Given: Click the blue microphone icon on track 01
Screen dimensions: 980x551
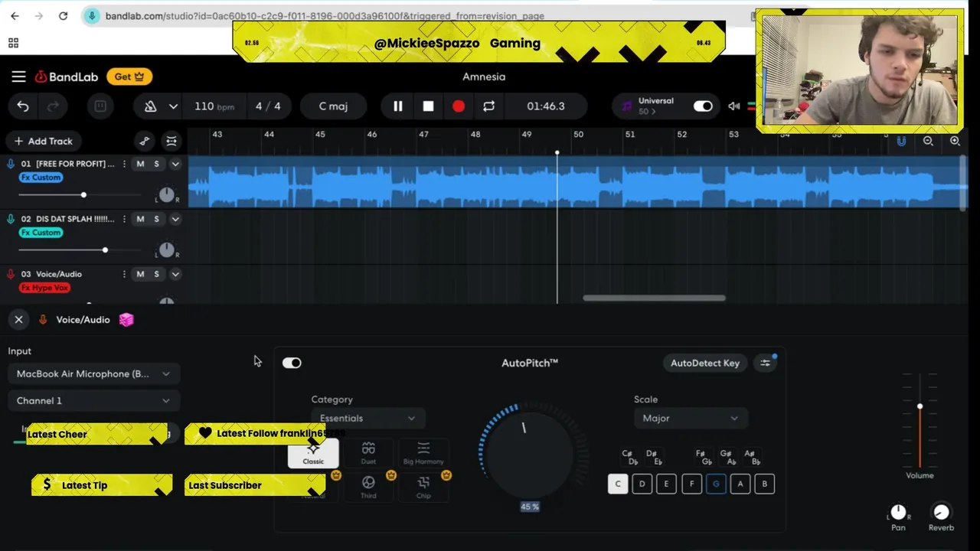Looking at the screenshot, I should point(11,164).
